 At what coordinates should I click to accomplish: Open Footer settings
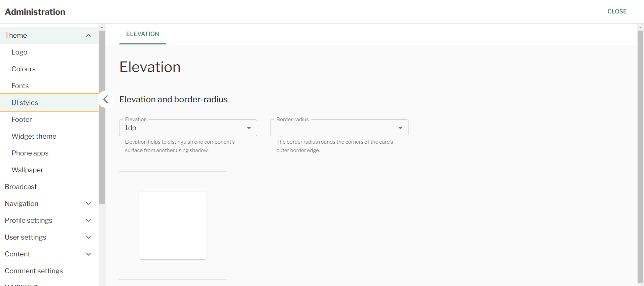click(x=22, y=119)
